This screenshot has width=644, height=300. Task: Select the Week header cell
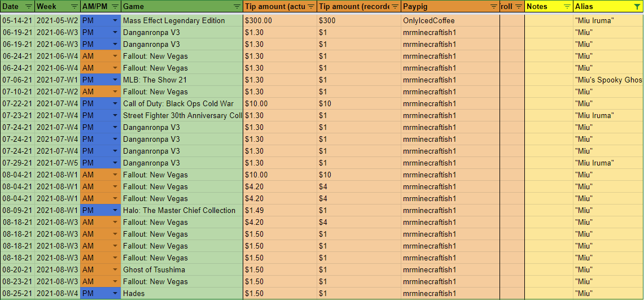pos(58,7)
